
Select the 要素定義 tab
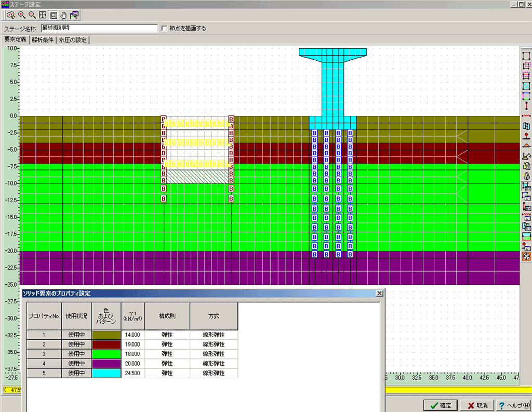(15, 39)
